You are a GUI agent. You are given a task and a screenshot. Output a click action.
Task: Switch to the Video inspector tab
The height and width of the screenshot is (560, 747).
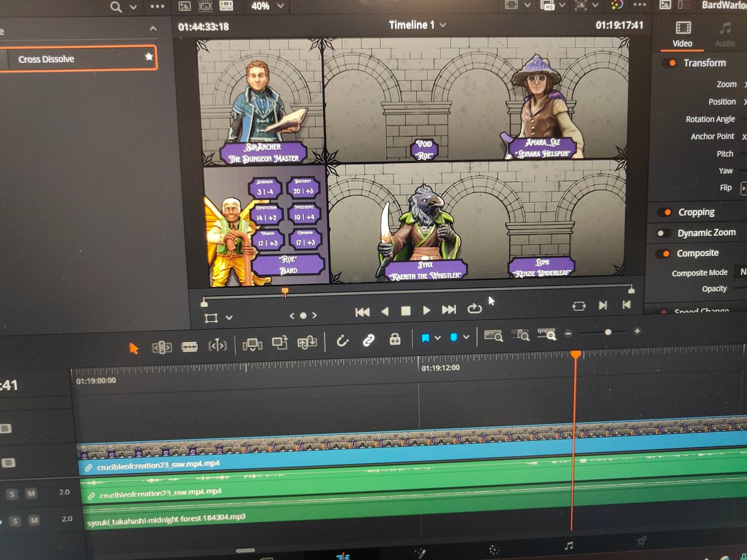[x=682, y=35]
